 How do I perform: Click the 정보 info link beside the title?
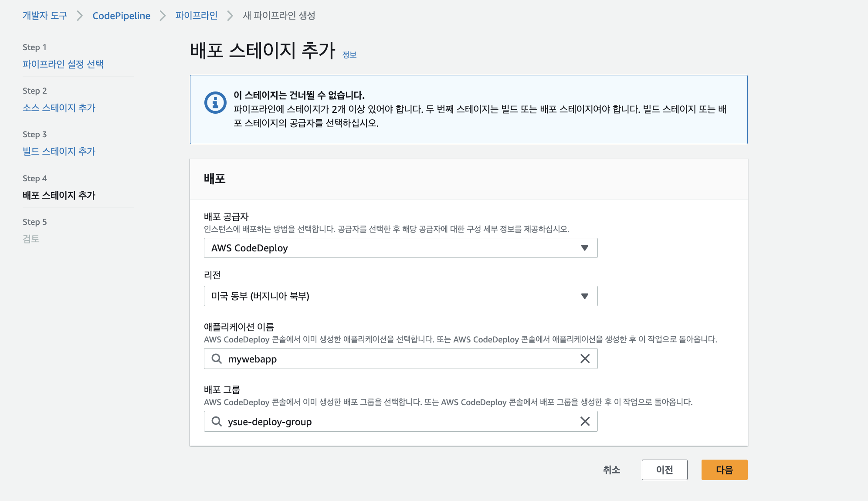click(349, 55)
